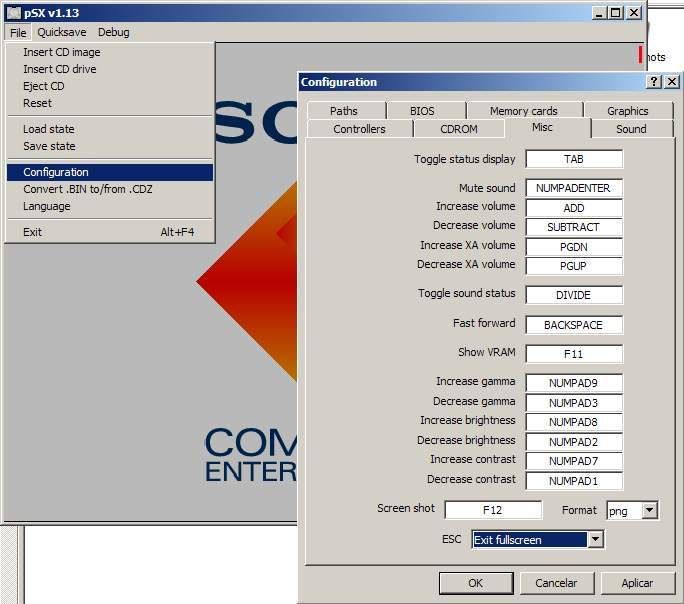The image size is (684, 604).
Task: Click Decrease volume field SUBTRACT
Action: [574, 227]
